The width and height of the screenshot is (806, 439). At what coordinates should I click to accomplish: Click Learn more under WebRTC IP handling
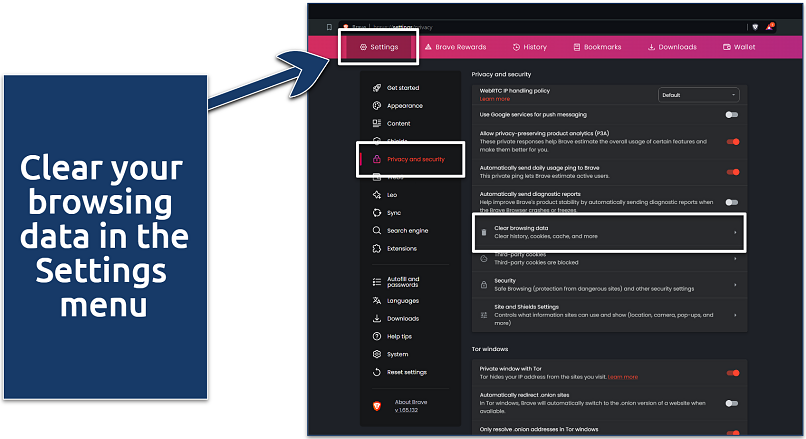pos(494,99)
